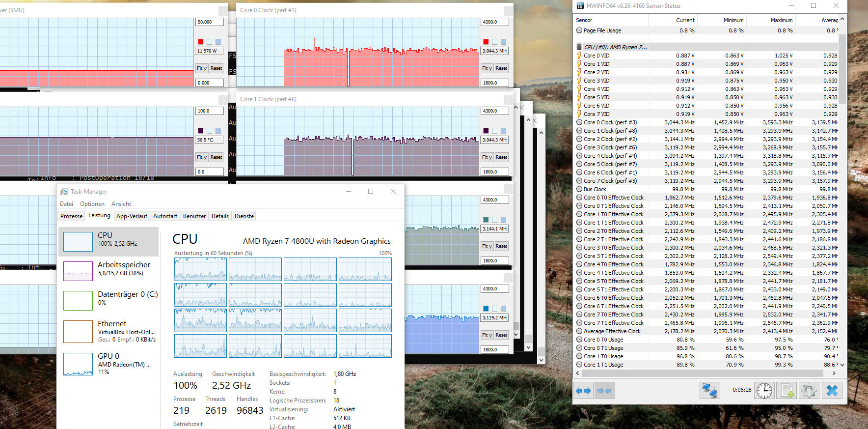868x429 pixels.
Task: Switch to the Prozesse tab
Action: coord(72,216)
